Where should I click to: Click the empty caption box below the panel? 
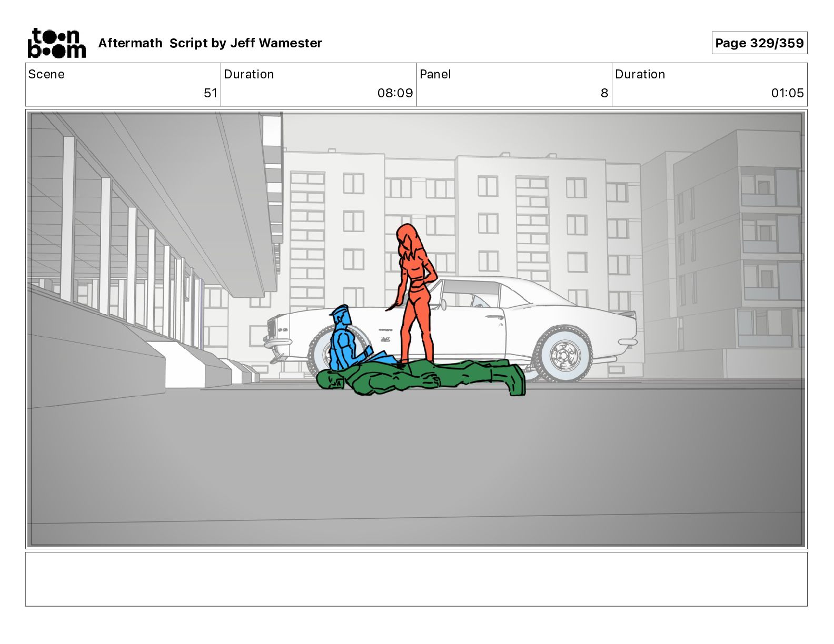pyautogui.click(x=416, y=579)
